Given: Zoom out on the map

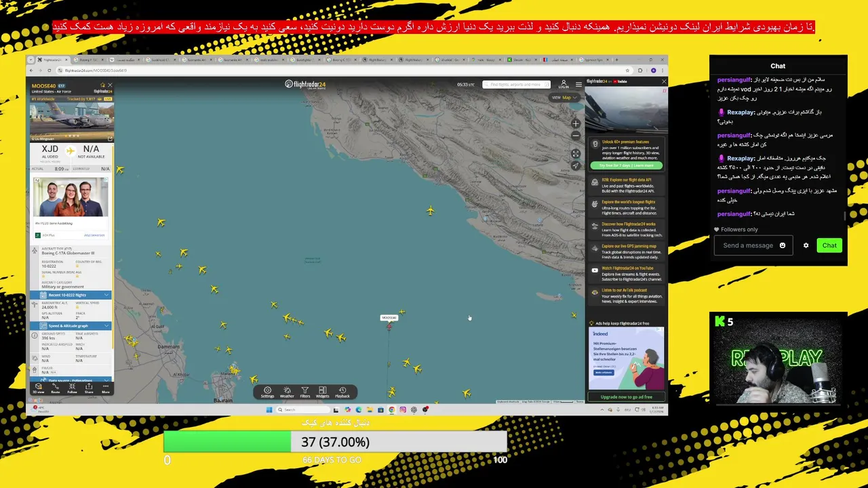Looking at the screenshot, I should [576, 135].
